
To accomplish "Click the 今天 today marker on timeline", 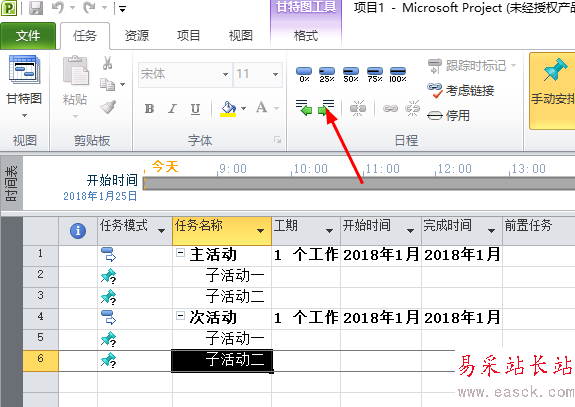I will [165, 166].
